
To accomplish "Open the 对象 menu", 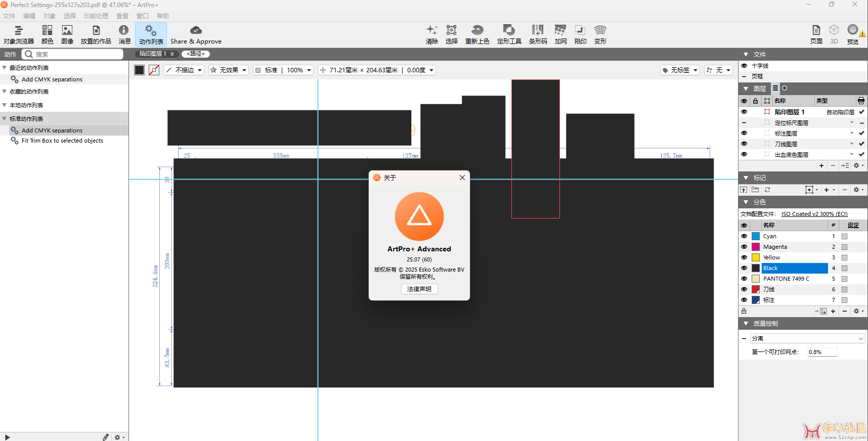I will pyautogui.click(x=50, y=16).
